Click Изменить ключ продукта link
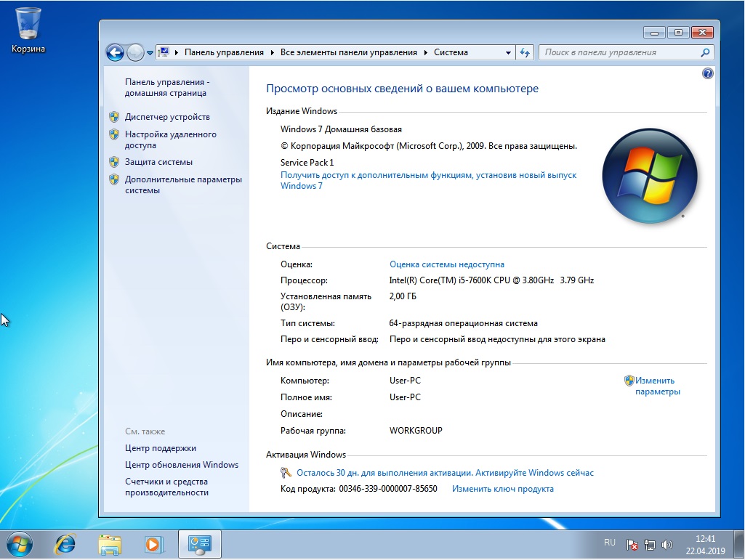745x560 pixels. tap(502, 489)
